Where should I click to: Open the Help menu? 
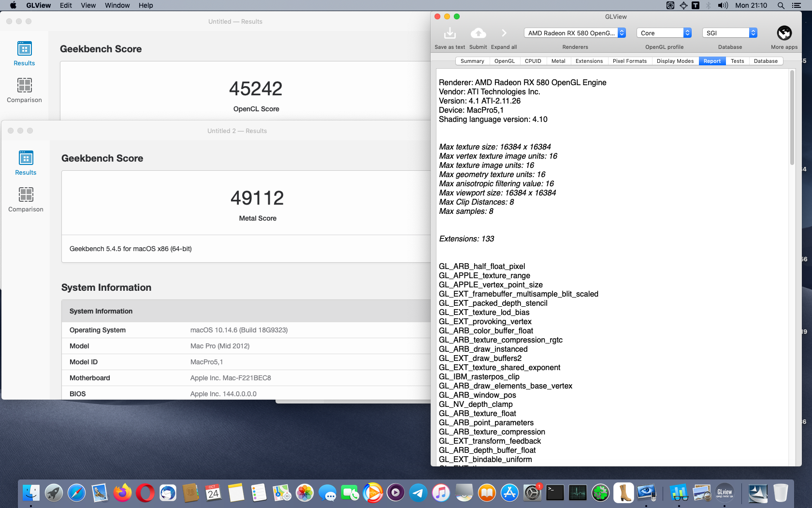[146, 5]
